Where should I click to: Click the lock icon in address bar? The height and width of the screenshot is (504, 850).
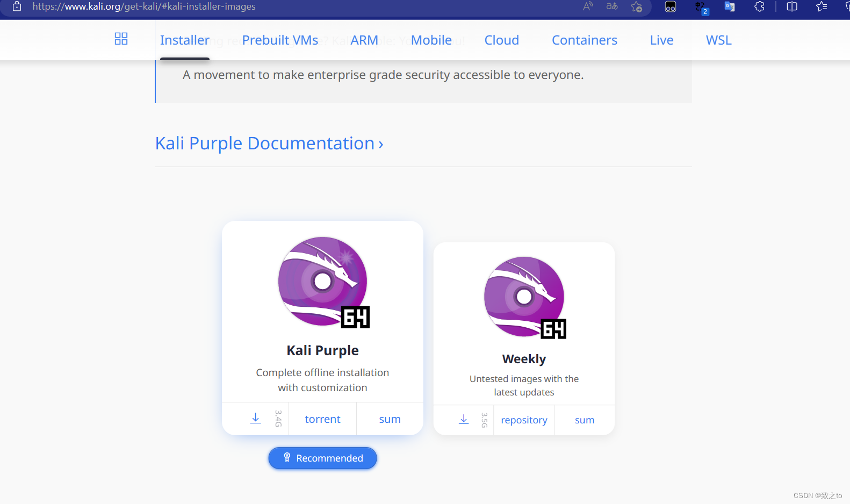17,6
